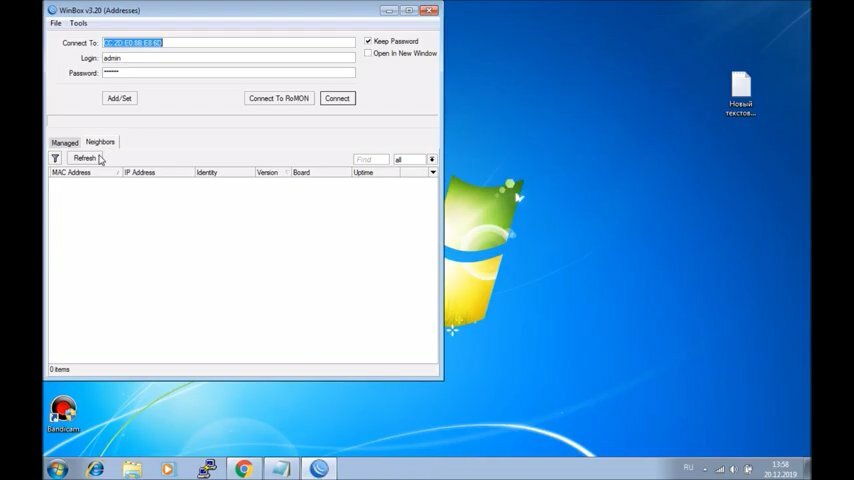Switch to the Managed tab
Viewport: 854px width, 480px height.
65,143
